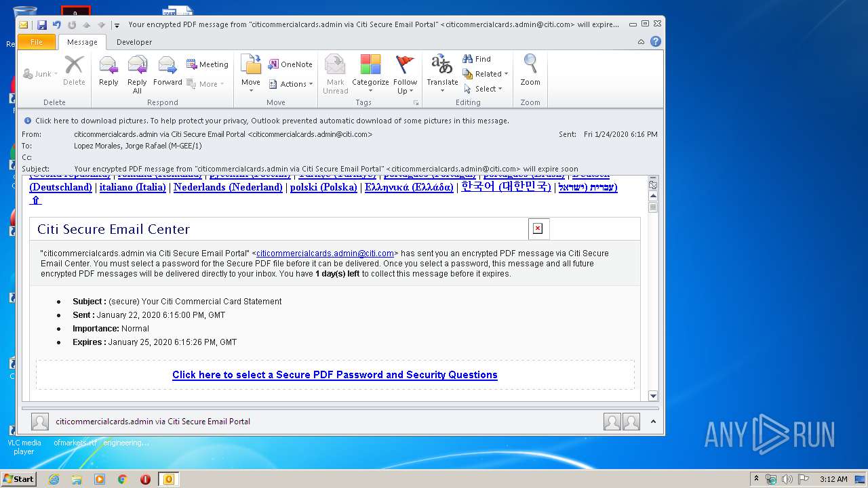
Task: Expand the Move dropdown in ribbon
Action: click(x=251, y=74)
